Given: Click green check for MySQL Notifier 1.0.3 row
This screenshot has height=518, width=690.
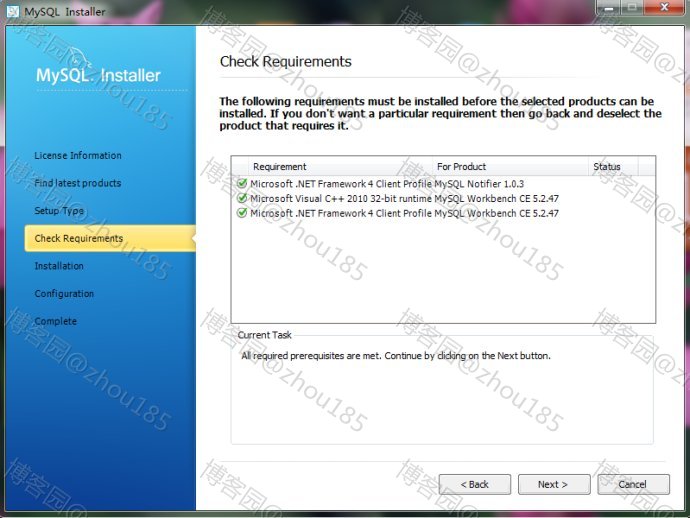Looking at the screenshot, I should coord(242,184).
